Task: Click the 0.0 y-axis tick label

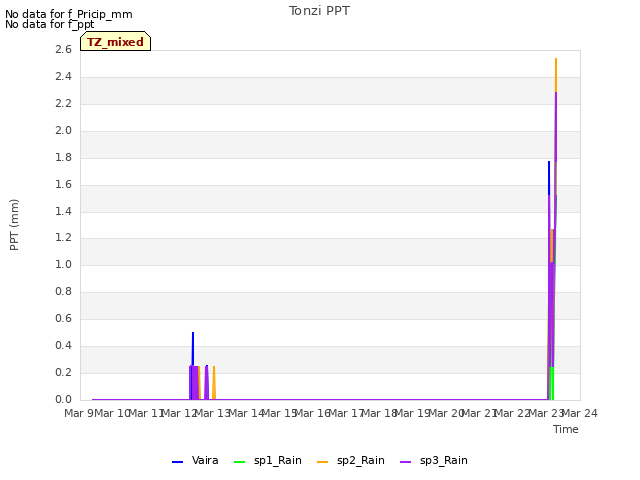Action: coord(63,400)
